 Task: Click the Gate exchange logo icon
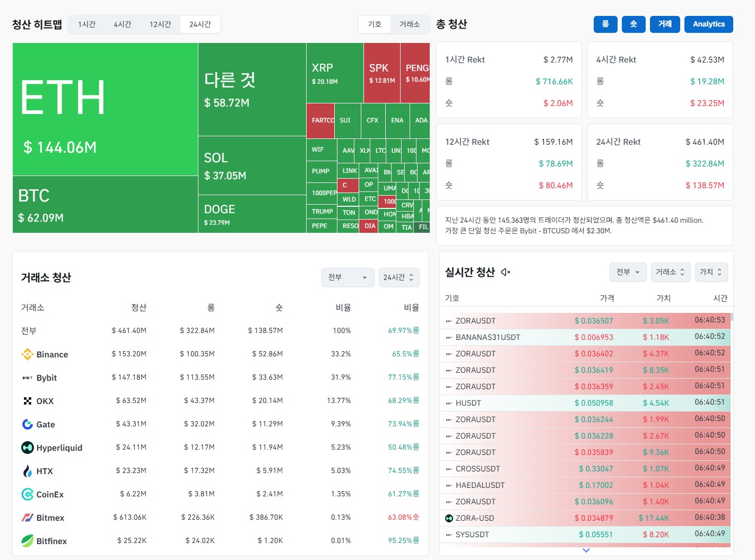(27, 424)
